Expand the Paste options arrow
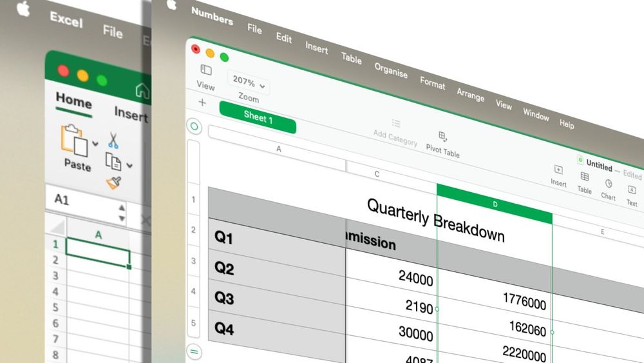This screenshot has height=363, width=644. (95, 144)
